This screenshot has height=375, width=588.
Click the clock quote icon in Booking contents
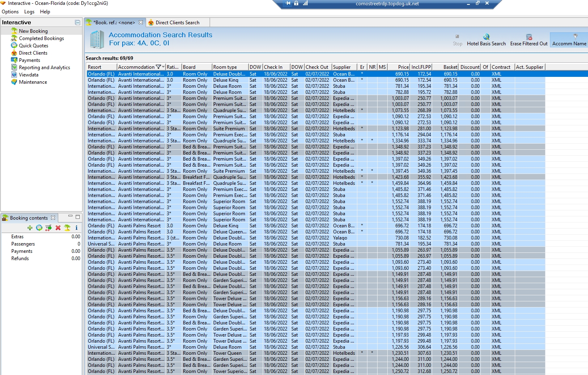pos(39,228)
